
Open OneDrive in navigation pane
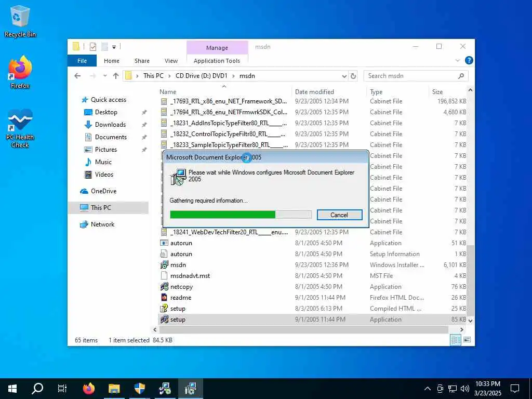point(103,191)
